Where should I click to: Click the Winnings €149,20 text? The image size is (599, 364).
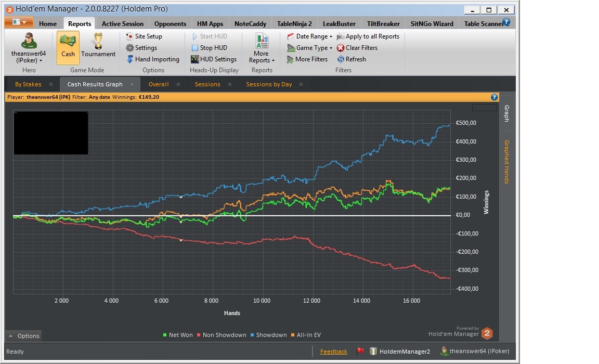136,97
